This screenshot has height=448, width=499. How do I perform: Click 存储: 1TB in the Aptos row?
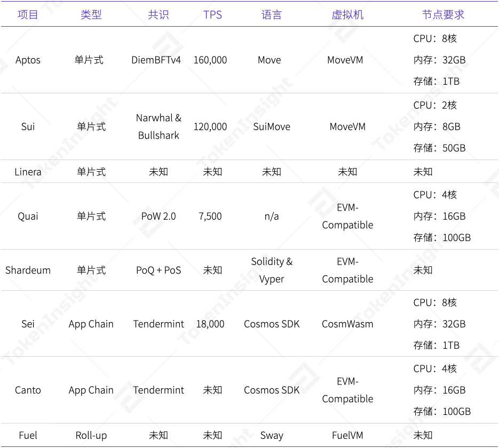pos(436,82)
